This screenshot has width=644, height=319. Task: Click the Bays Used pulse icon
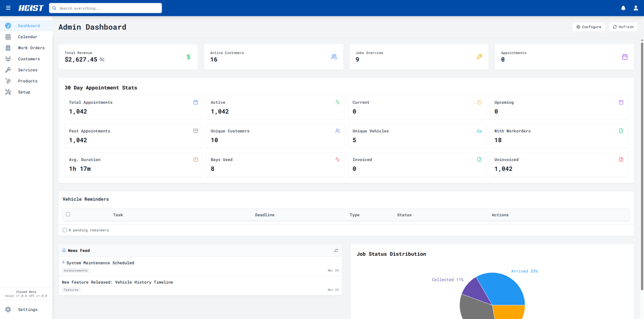coord(338,159)
